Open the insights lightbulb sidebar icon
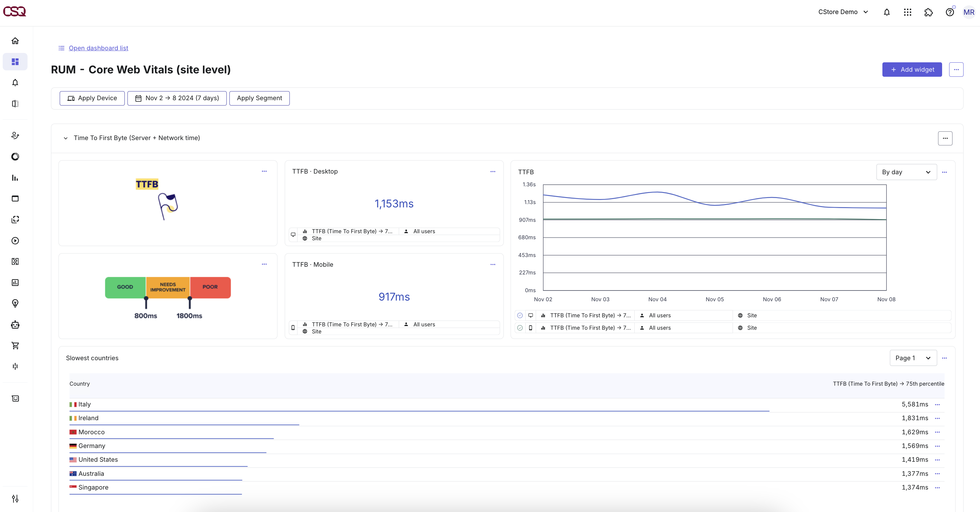The image size is (980, 512). [15, 303]
